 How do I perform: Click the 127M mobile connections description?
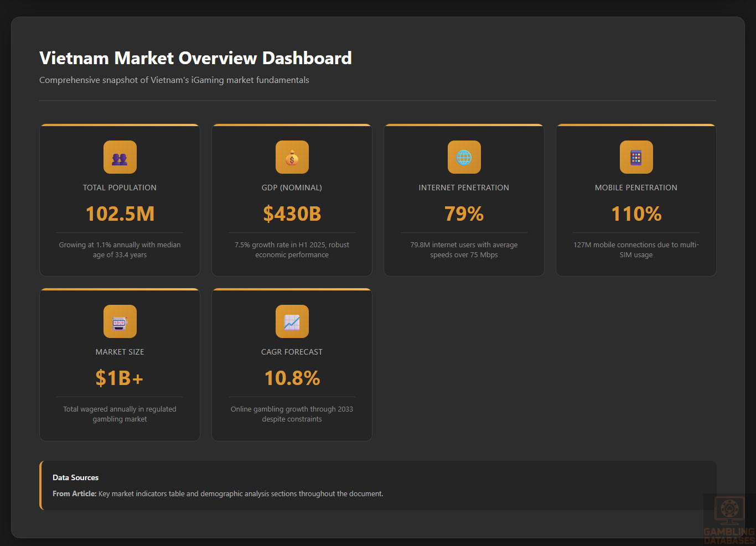click(636, 249)
